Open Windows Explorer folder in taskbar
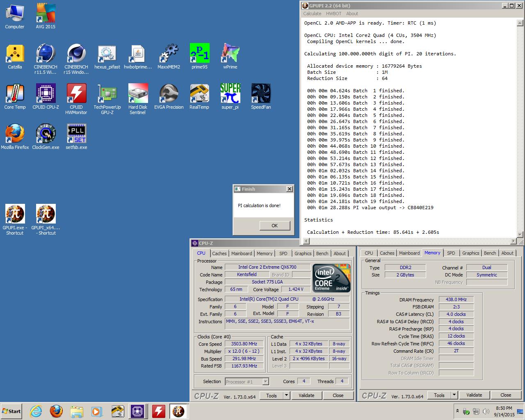The width and height of the screenshot is (525, 420). [76, 411]
